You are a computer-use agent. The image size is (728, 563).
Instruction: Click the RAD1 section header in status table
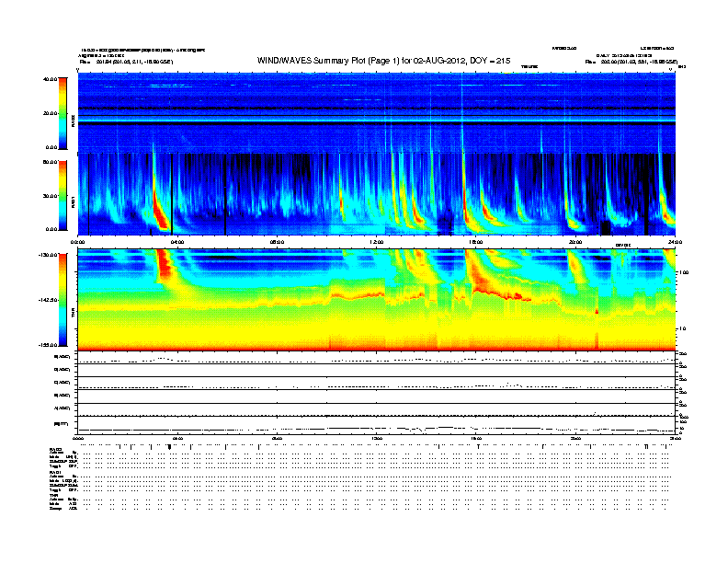[x=56, y=472]
